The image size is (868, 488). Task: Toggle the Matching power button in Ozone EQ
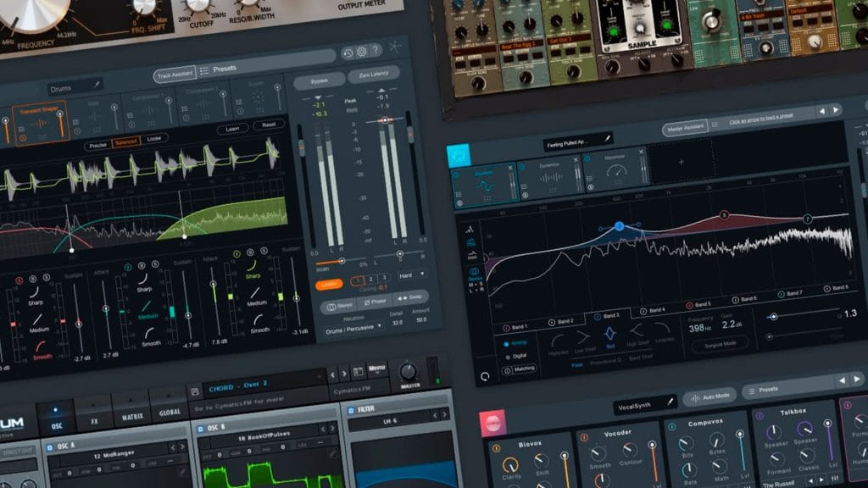pyautogui.click(x=508, y=370)
